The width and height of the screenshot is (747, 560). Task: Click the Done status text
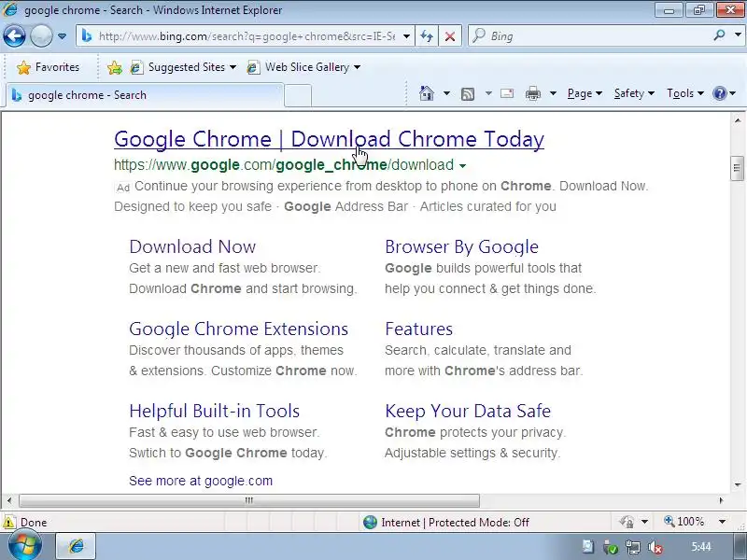(x=34, y=523)
